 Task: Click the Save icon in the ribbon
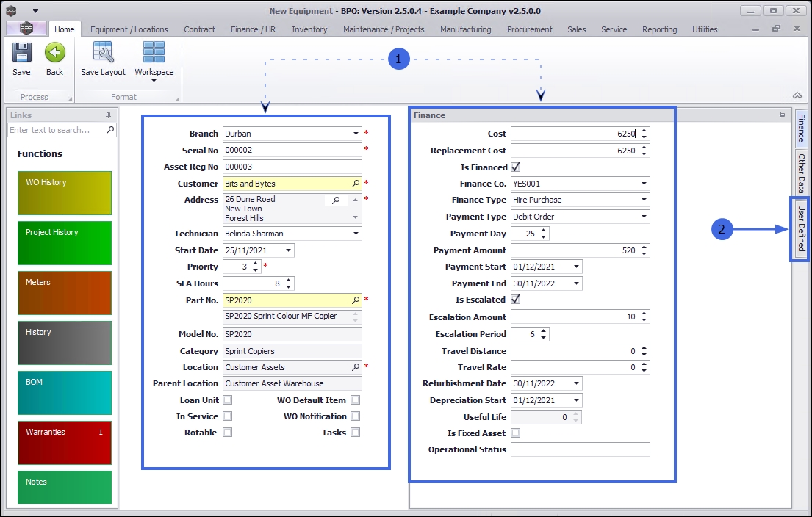point(21,54)
